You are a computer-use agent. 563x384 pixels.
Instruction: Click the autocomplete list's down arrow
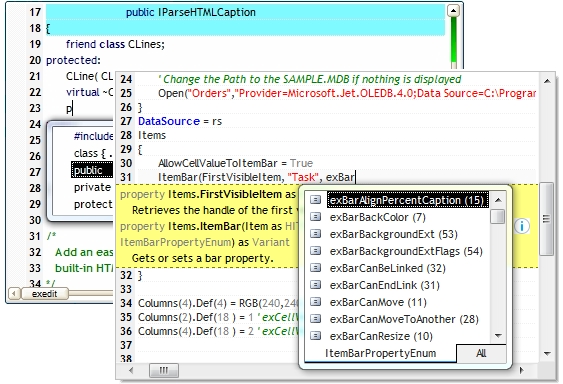click(x=498, y=336)
